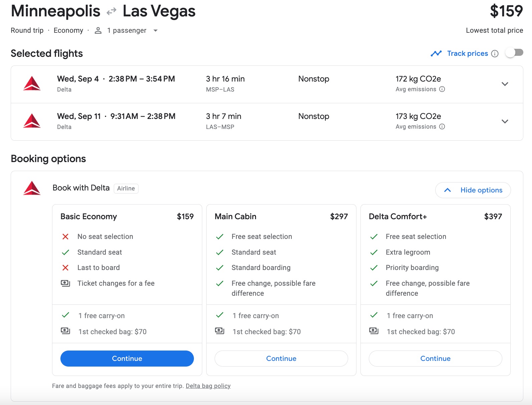
Task: Click checkmark beside Standard boarding
Action: pos(220,268)
